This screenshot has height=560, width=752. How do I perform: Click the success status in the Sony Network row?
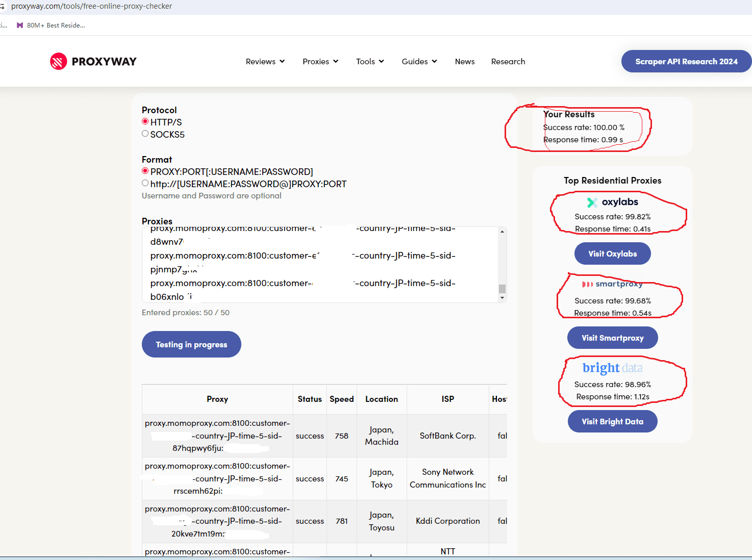[x=310, y=478]
